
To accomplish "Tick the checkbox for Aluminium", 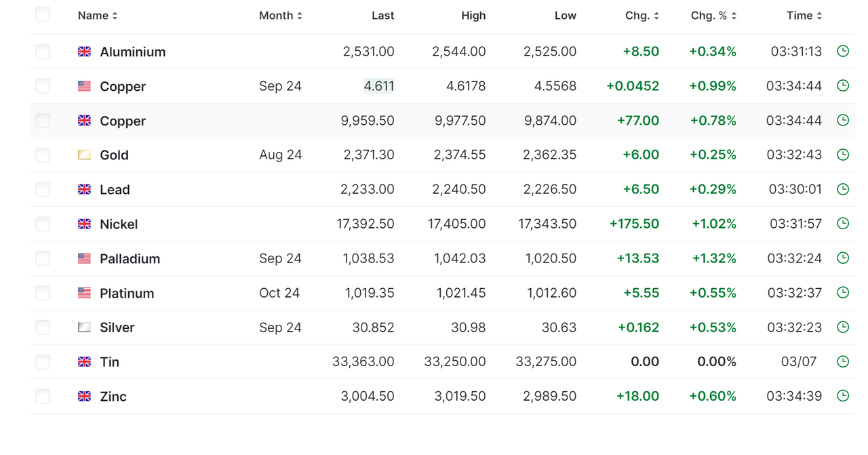I will tap(43, 52).
